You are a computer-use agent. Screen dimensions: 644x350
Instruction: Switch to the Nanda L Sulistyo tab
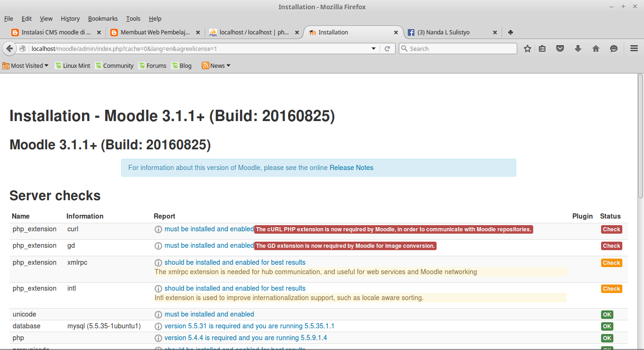pos(452,33)
